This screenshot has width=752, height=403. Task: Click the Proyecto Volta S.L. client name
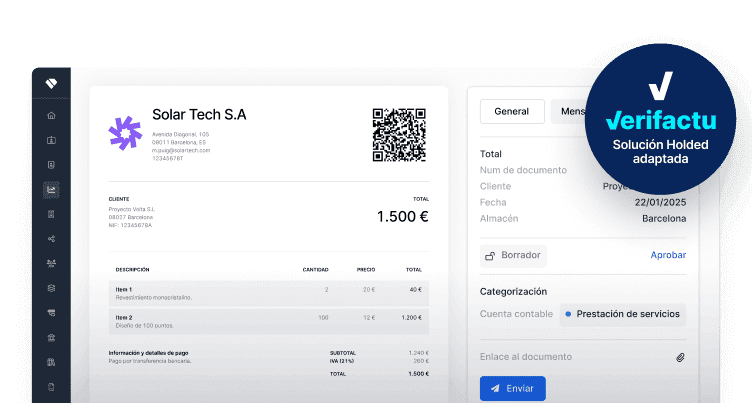click(131, 209)
